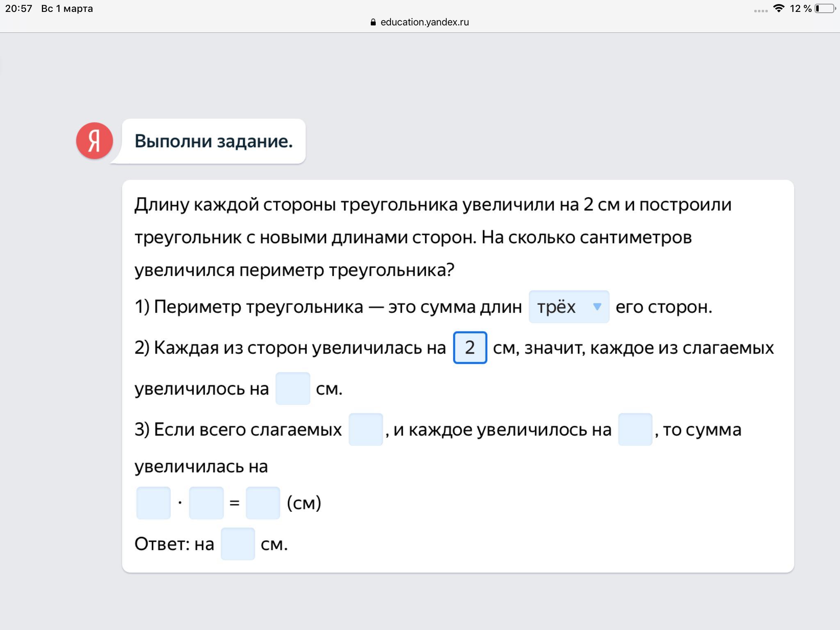Click the field after 'и каждое увеличилось на'
The height and width of the screenshot is (630, 840).
coord(635,429)
